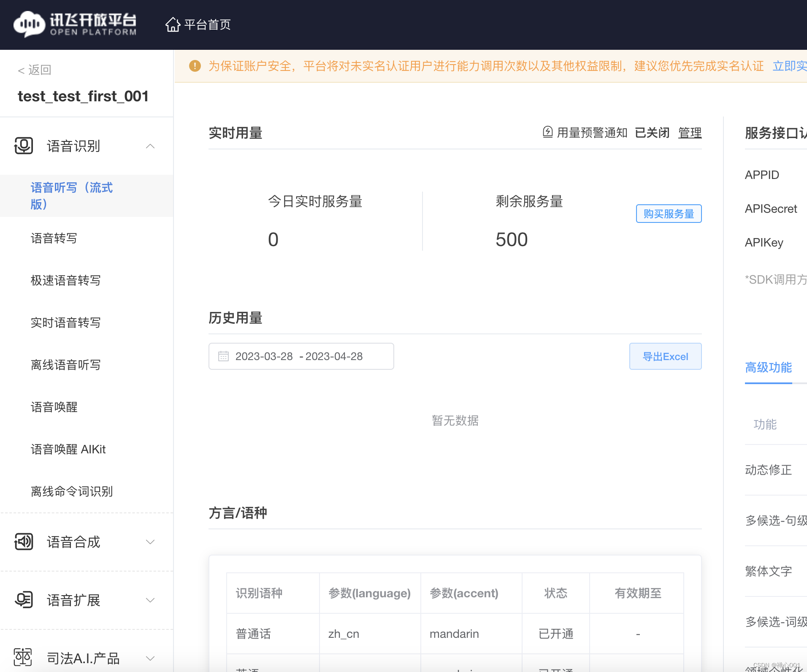Click the 导出Excel button
807x672 pixels.
pyautogui.click(x=665, y=356)
